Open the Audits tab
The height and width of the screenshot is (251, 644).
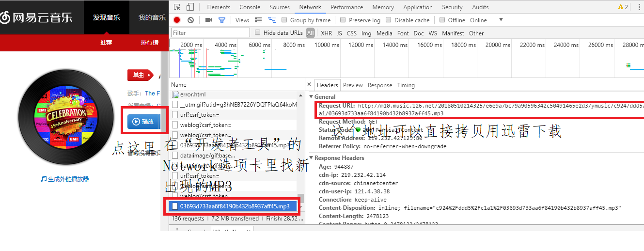tap(480, 7)
